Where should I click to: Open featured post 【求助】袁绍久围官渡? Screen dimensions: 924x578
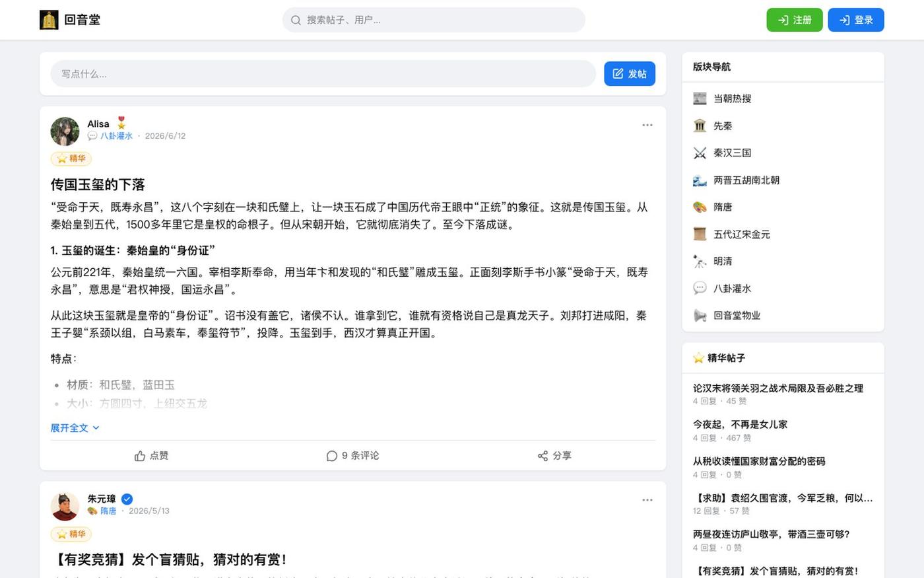pos(783,498)
